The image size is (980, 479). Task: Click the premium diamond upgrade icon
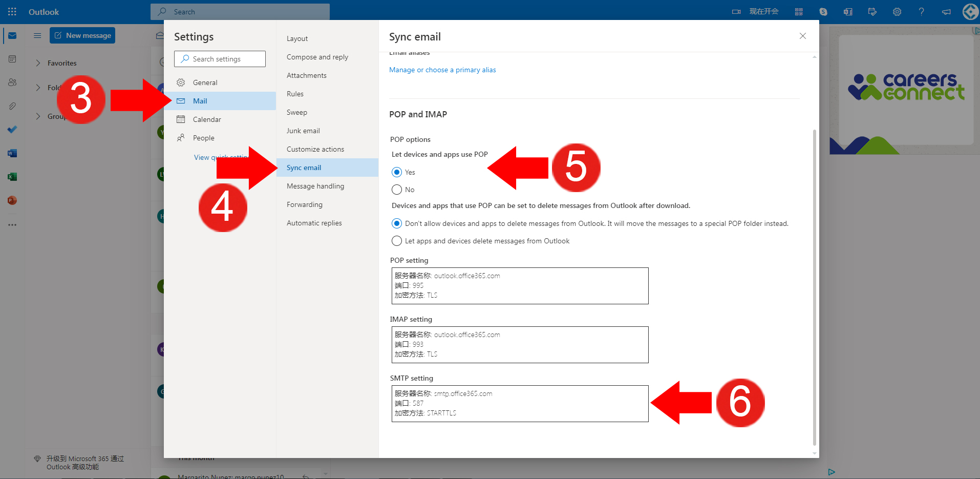pos(37,459)
